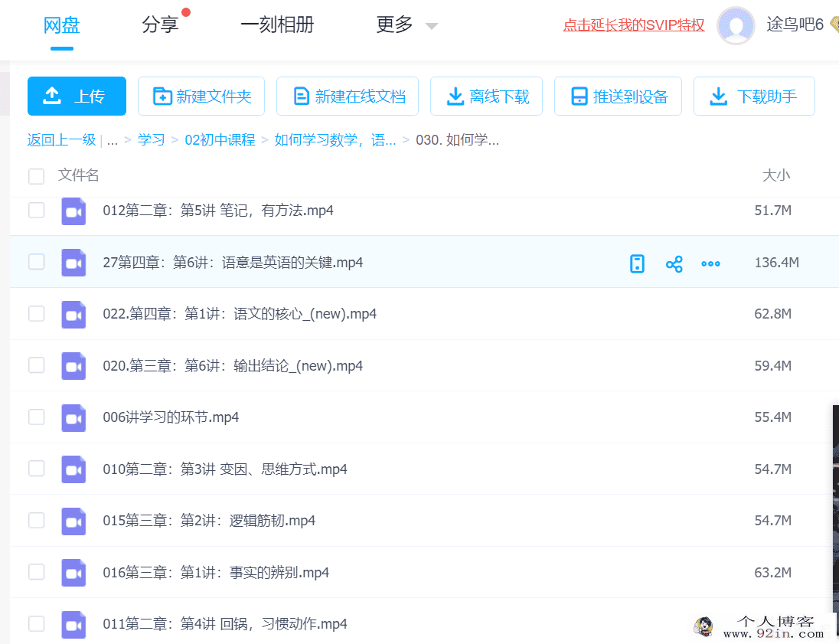Click video icon of 27第四章 语意是英语的关键.mp4
Image resolution: width=839 pixels, height=644 pixels.
[x=73, y=263]
